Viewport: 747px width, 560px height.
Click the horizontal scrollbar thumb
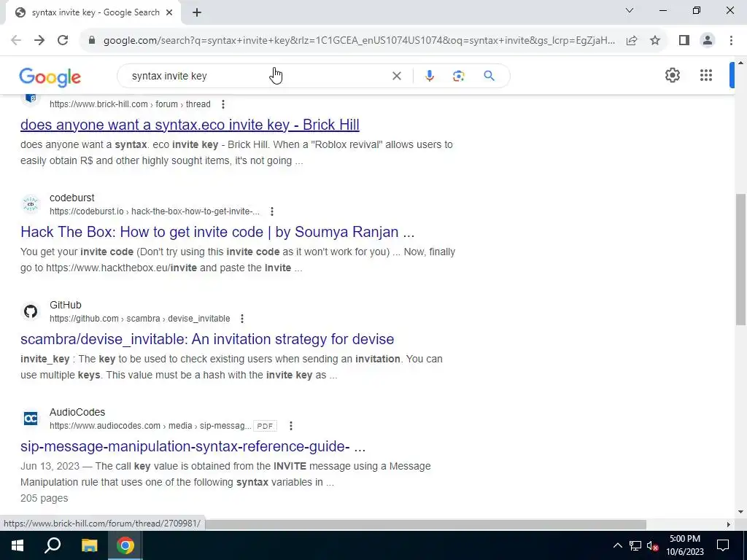[x=425, y=524]
